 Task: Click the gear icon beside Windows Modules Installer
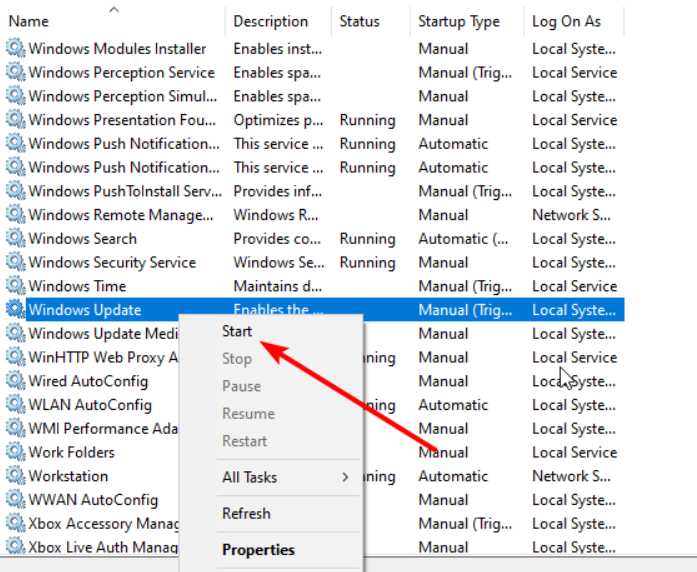15,48
